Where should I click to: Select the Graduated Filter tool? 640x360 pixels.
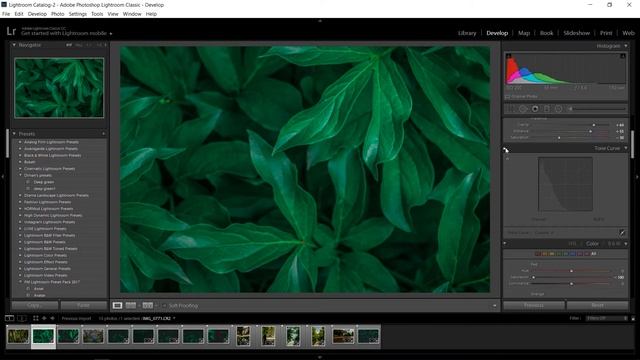[547, 109]
